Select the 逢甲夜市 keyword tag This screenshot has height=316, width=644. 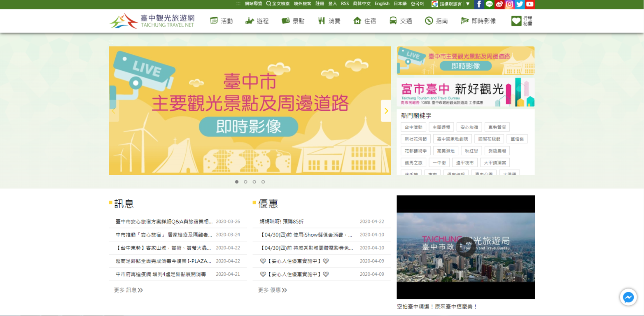[465, 162]
